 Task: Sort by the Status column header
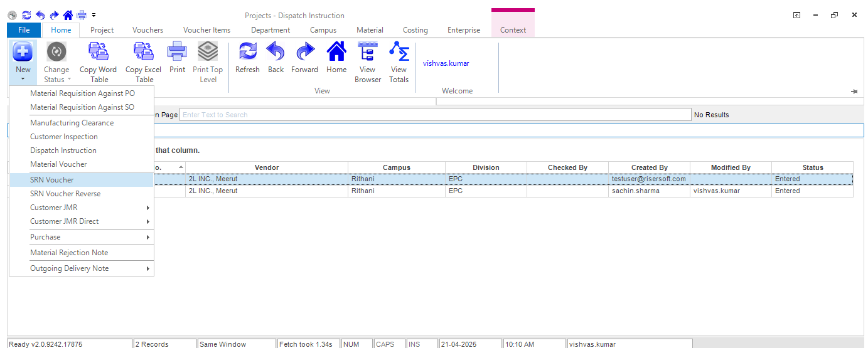pyautogui.click(x=813, y=167)
